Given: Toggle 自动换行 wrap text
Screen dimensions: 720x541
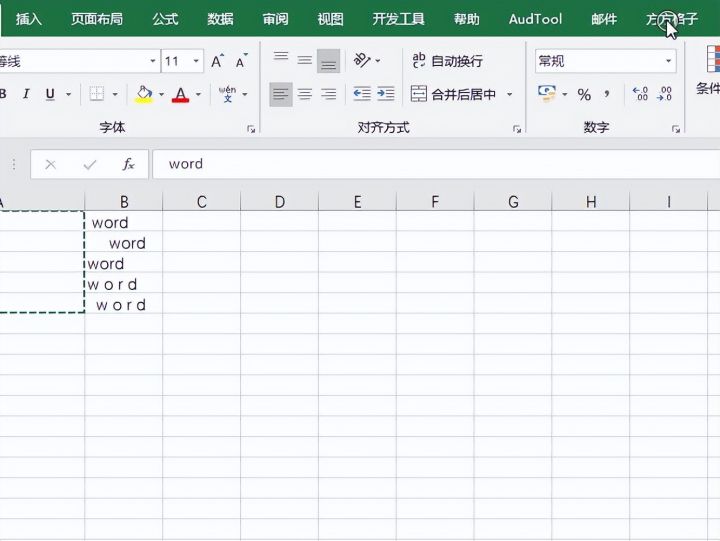Looking at the screenshot, I should [x=447, y=61].
